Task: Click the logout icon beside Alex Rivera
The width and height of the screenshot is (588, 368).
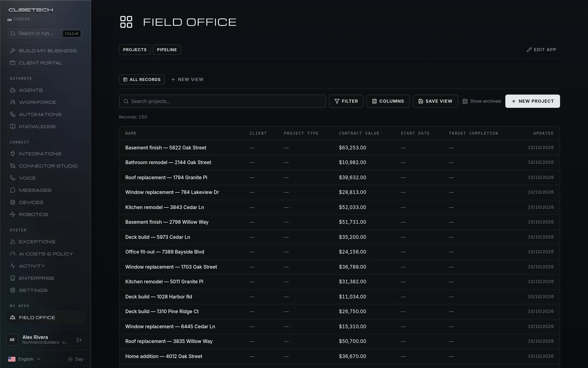Action: click(79, 340)
